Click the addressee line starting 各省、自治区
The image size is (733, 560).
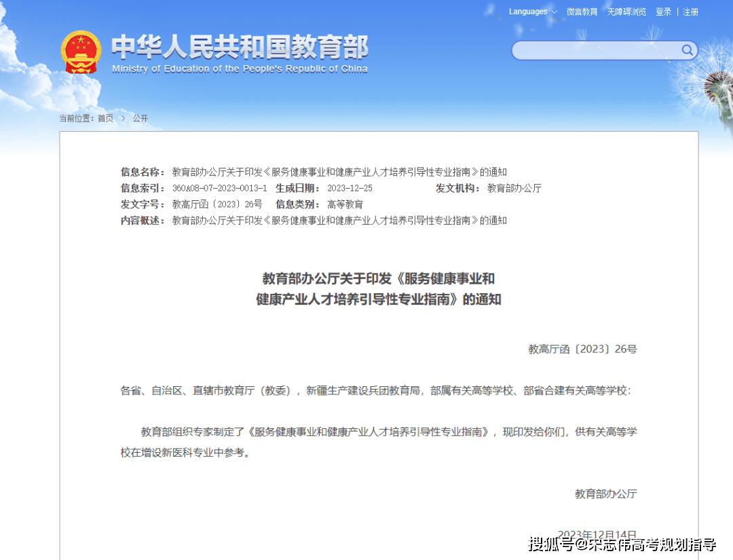click(x=376, y=390)
